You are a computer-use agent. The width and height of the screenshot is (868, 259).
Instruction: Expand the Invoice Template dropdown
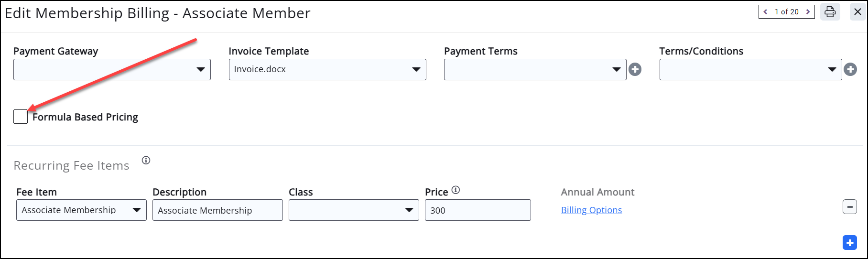(327, 70)
